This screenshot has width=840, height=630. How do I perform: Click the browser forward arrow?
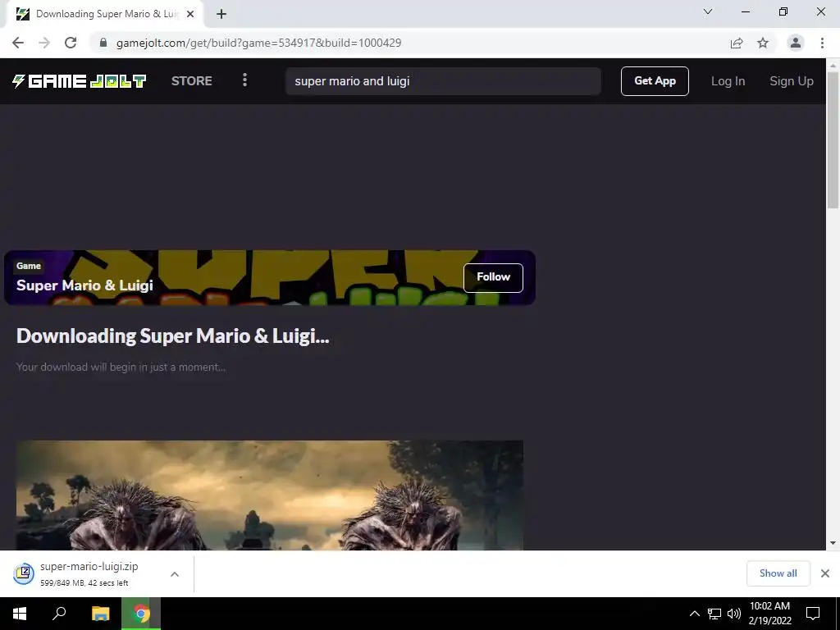click(44, 43)
